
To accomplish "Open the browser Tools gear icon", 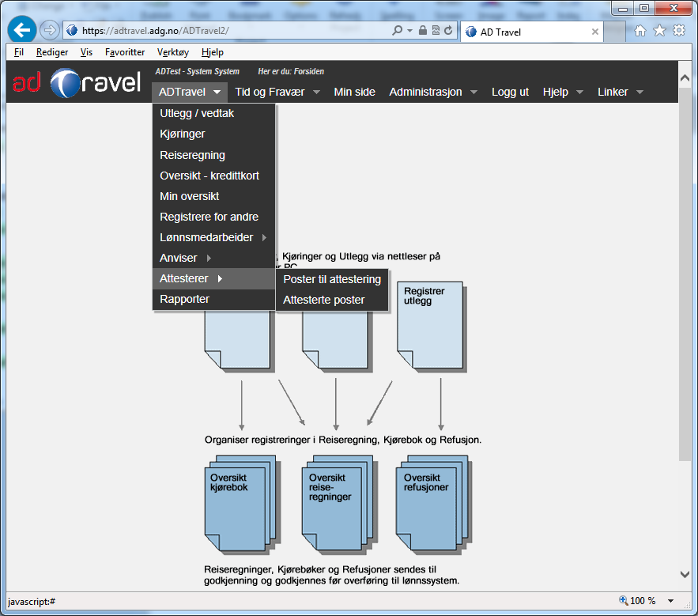I will [x=679, y=31].
